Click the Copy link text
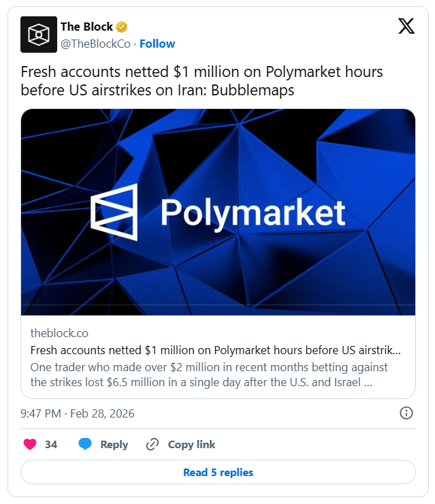The width and height of the screenshot is (435, 504). (191, 444)
